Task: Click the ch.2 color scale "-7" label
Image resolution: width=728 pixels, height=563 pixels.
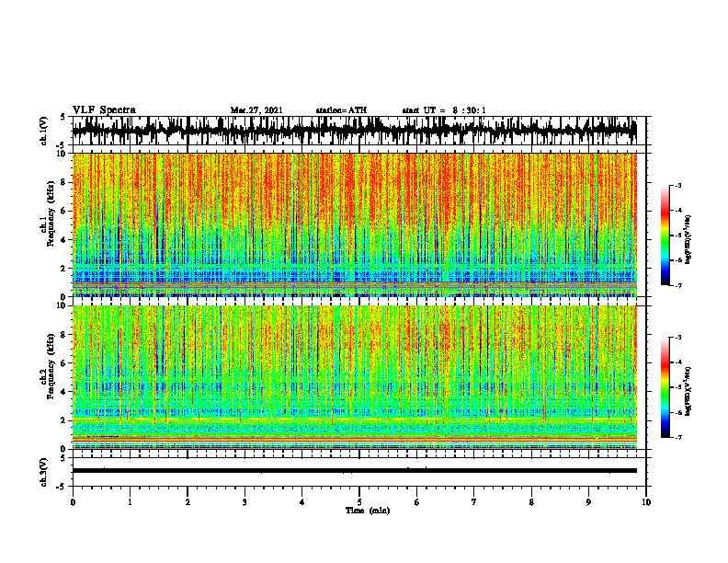Action: pyautogui.click(x=678, y=437)
